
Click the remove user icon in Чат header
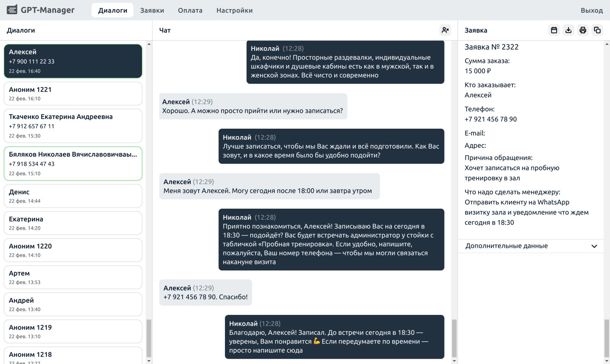(445, 30)
